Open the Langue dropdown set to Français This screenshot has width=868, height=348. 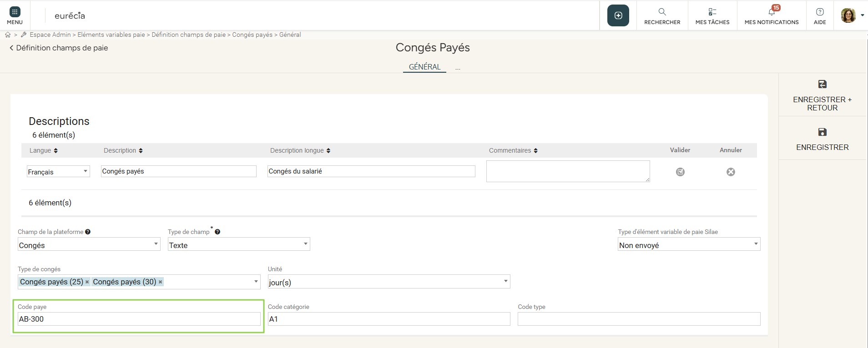click(58, 171)
